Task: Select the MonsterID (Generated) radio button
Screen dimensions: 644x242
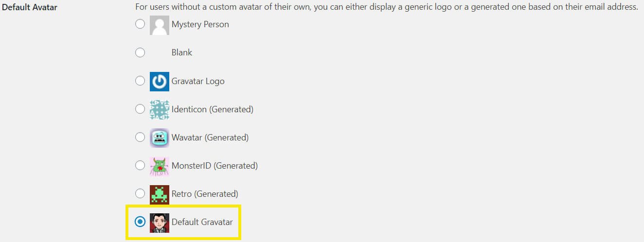Action: point(140,165)
